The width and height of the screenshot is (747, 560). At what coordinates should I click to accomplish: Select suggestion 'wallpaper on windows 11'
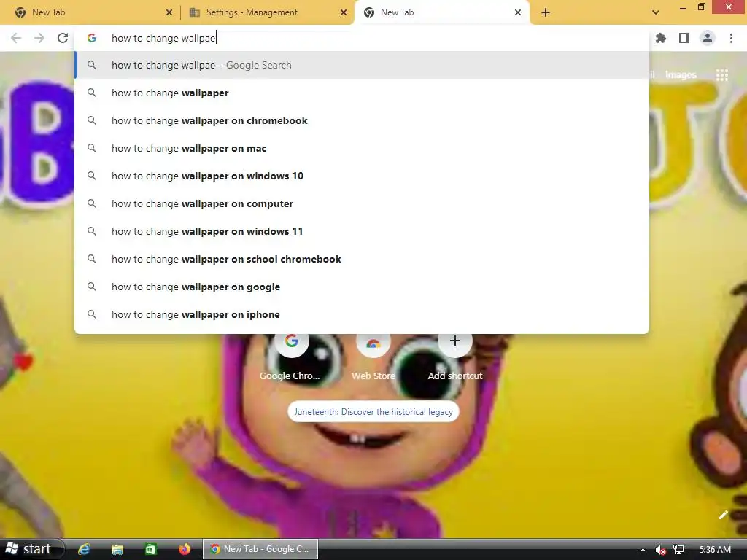(362, 231)
